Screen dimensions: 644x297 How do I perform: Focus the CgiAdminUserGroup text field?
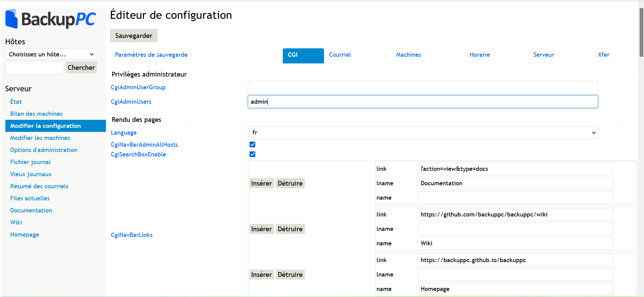pyautogui.click(x=423, y=87)
